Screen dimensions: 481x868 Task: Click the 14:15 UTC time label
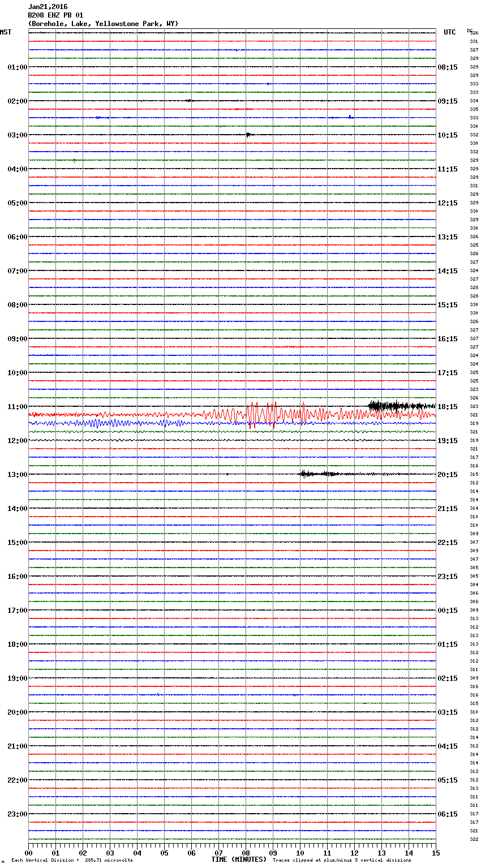(x=448, y=271)
